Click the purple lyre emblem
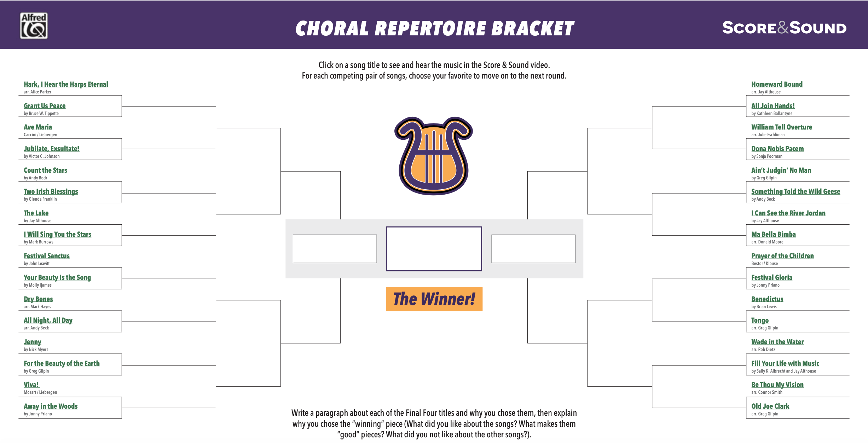 pos(434,156)
